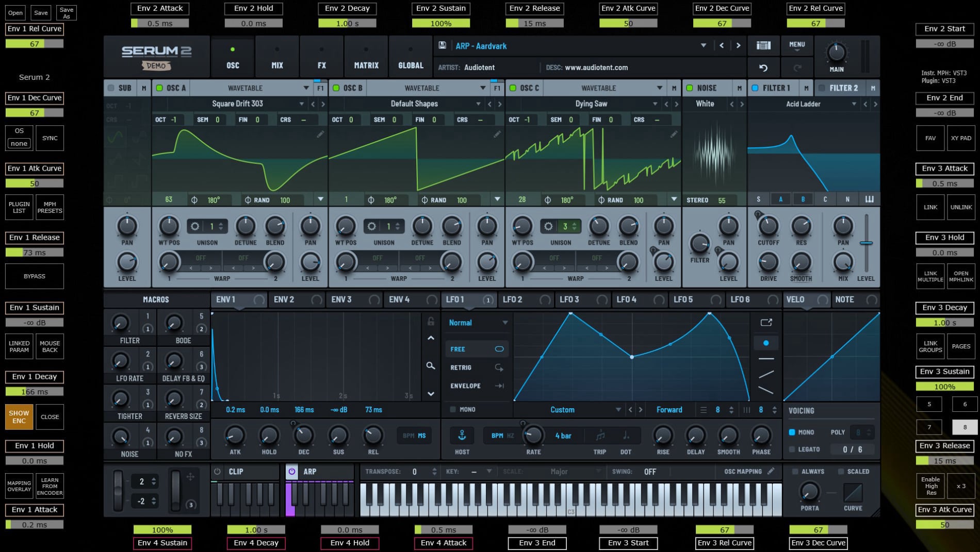
Task: Select the ENV 2 tab
Action: 284,299
